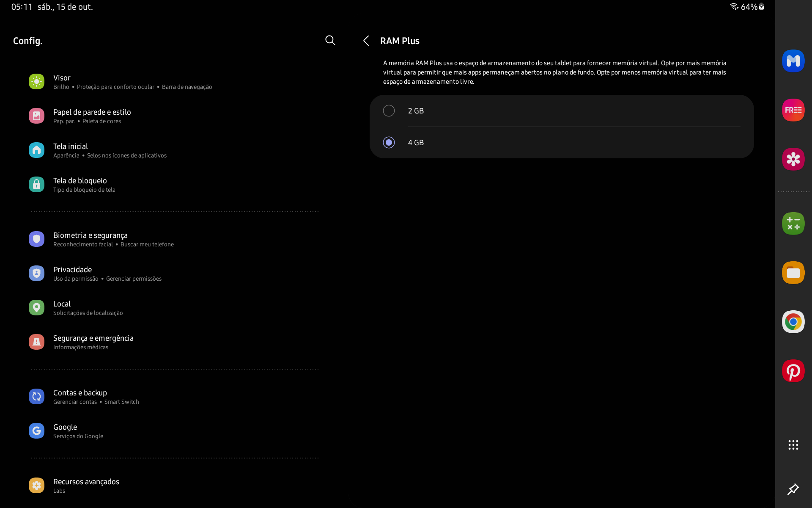Viewport: 812px width, 508px height.
Task: Tap the Privacidade shield icon
Action: (x=36, y=273)
